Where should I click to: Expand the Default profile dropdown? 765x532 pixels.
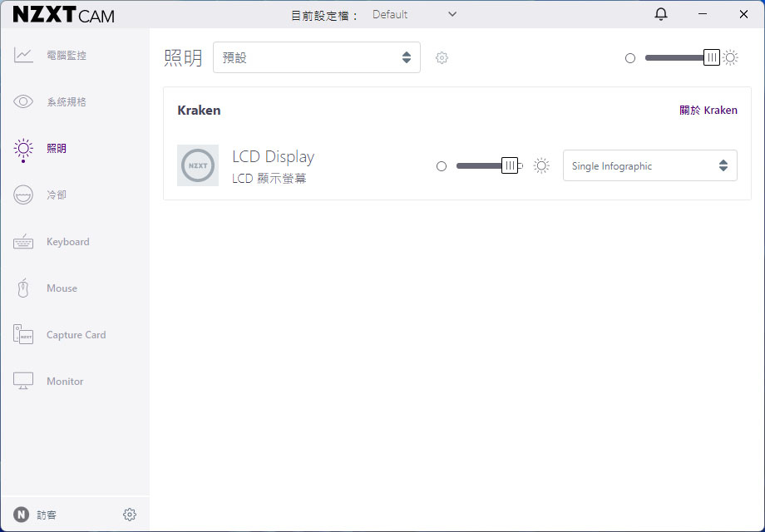pos(415,15)
